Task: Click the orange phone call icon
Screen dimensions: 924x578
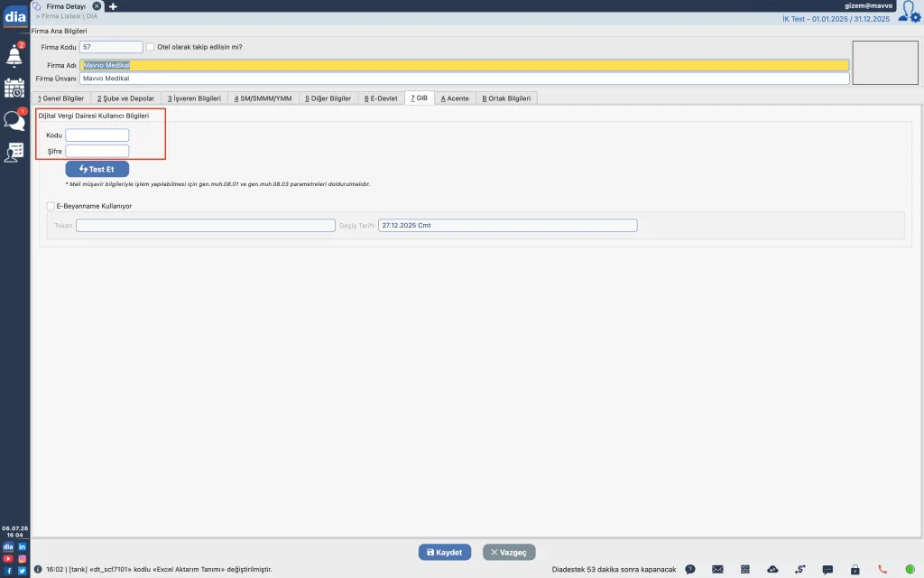Action: (x=882, y=569)
